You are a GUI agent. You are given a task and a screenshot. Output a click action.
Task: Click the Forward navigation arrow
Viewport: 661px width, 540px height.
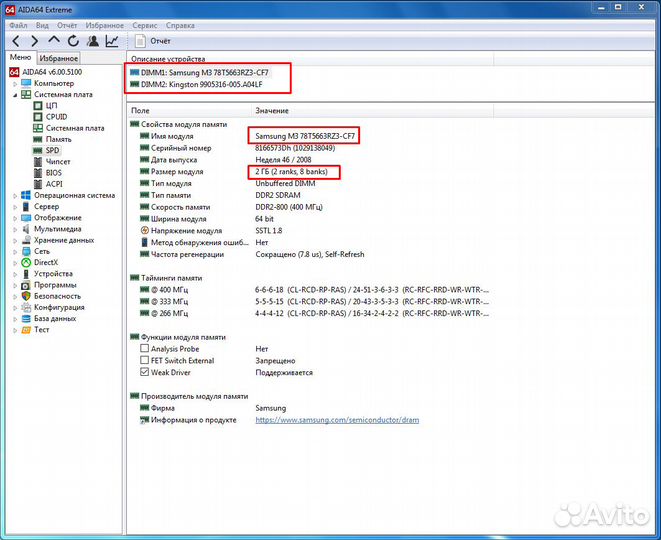(x=35, y=41)
